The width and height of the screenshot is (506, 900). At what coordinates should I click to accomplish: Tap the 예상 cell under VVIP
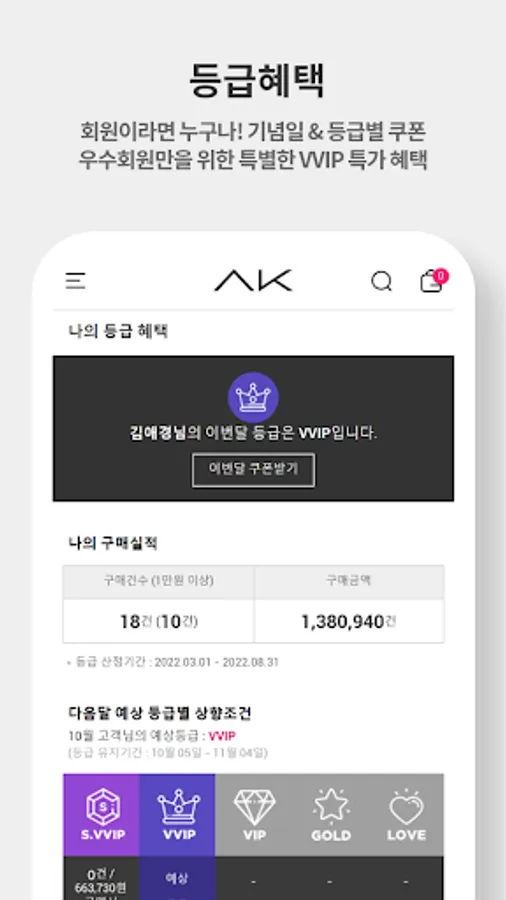click(x=177, y=878)
